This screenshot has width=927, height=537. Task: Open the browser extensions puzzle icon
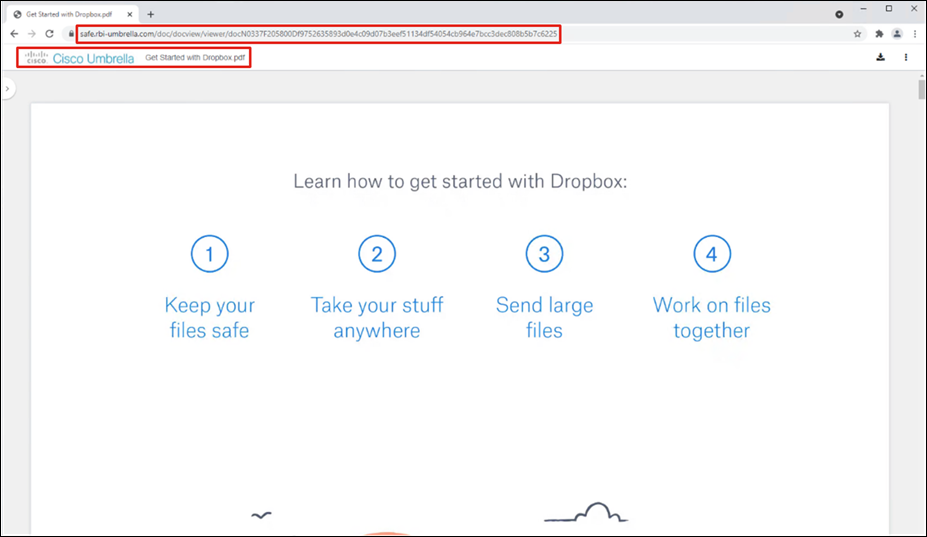click(879, 34)
